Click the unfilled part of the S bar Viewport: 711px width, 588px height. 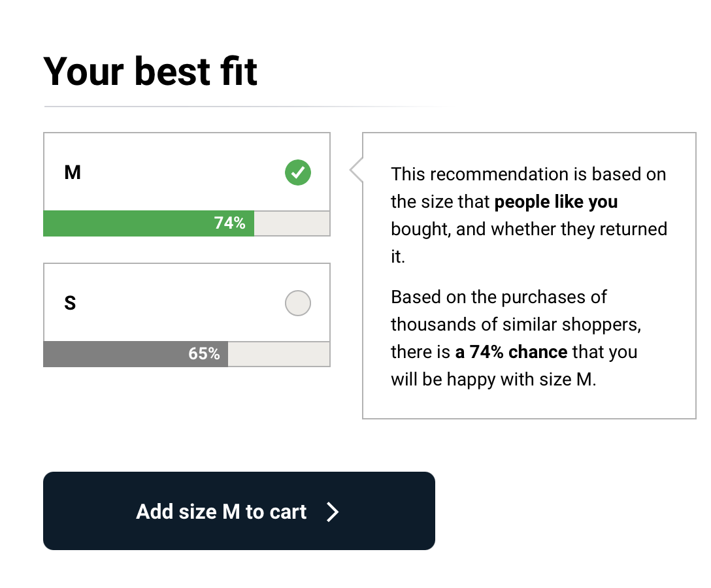tap(278, 354)
